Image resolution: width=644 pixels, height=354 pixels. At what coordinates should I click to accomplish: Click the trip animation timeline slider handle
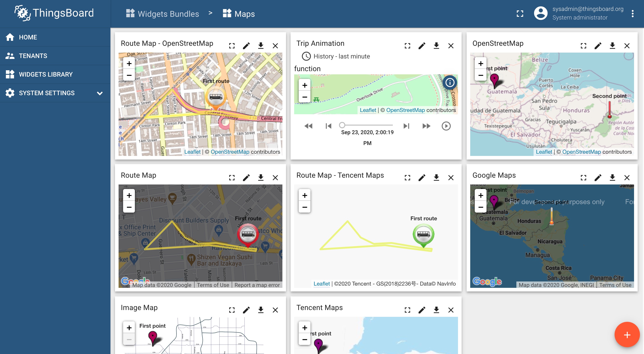point(342,125)
